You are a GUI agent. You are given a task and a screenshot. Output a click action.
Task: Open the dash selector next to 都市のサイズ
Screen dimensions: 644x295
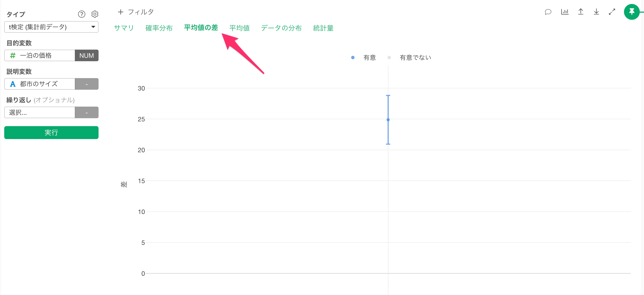coord(87,84)
